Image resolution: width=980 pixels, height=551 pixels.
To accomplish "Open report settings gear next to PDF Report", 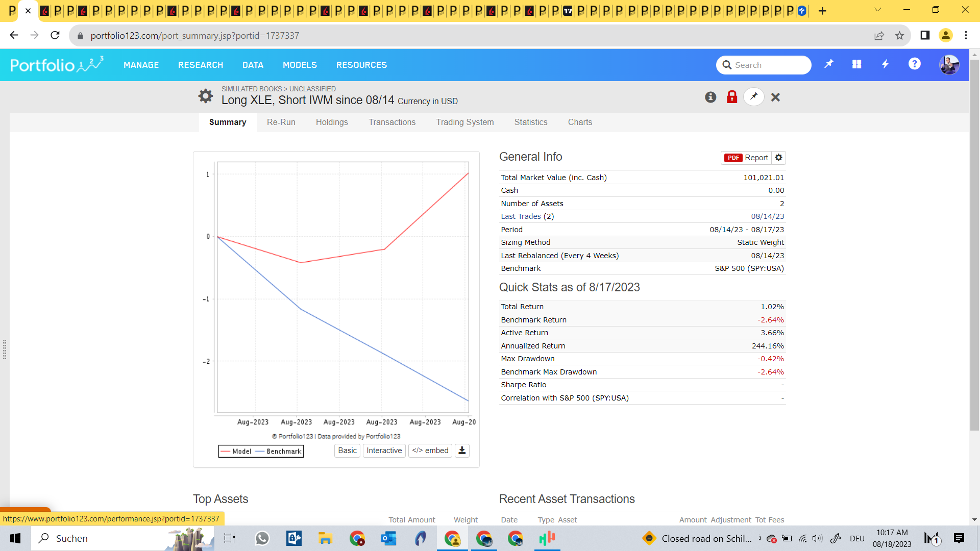I will [779, 158].
